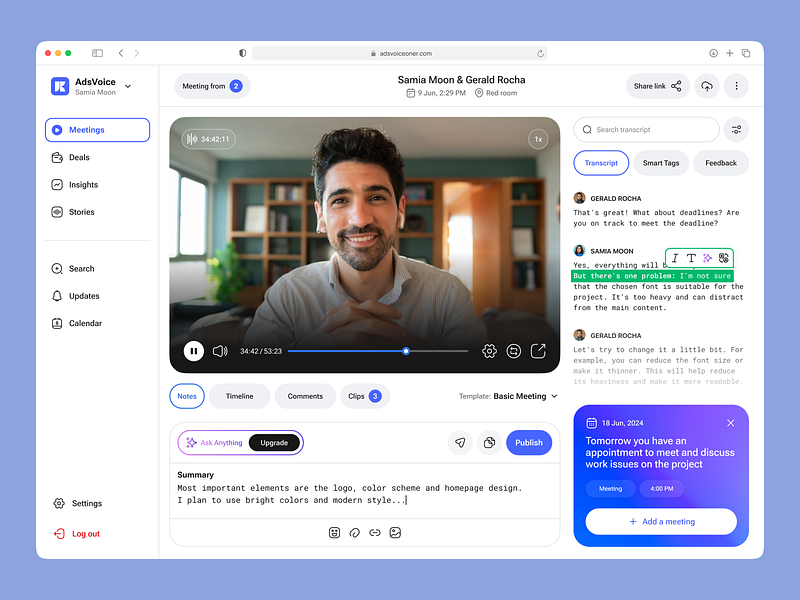Insert an emoji into the summary
This screenshot has height=600, width=800.
(334, 533)
